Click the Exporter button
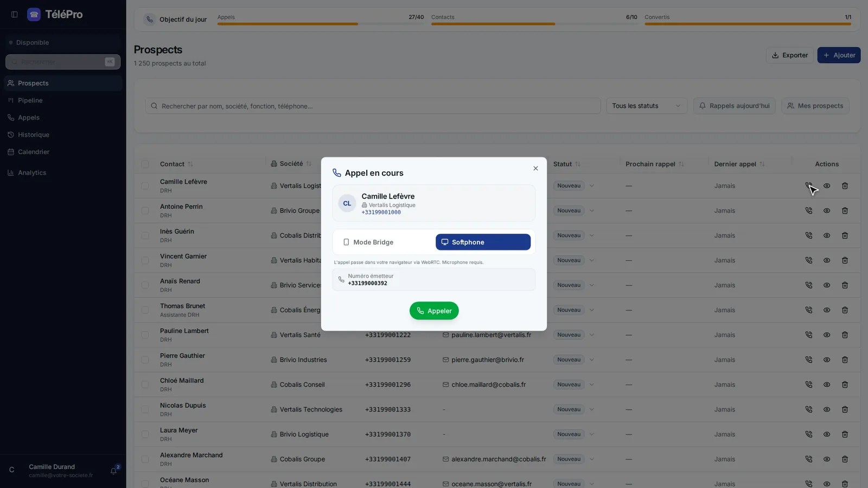The width and height of the screenshot is (868, 488). click(x=789, y=55)
